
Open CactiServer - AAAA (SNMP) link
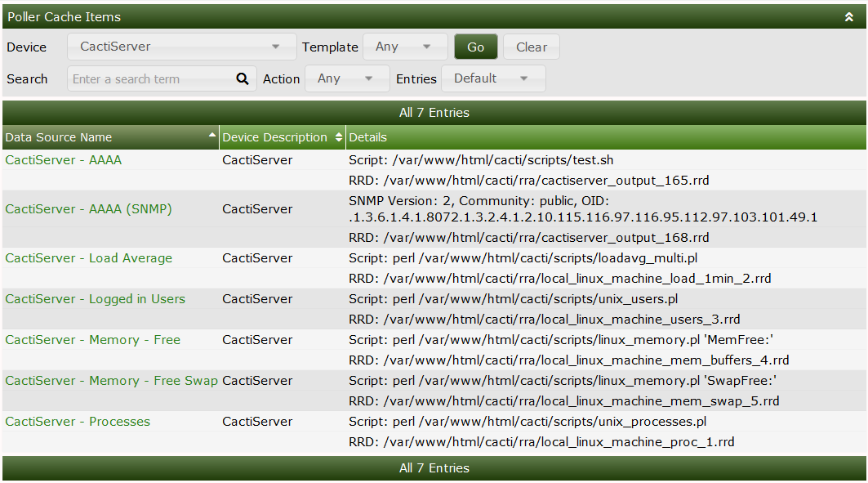pos(89,209)
